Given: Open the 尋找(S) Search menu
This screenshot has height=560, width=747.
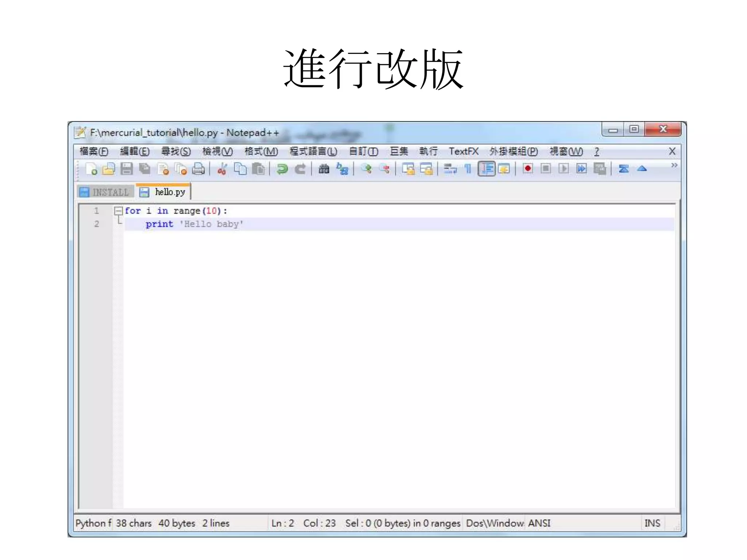Looking at the screenshot, I should (x=176, y=151).
